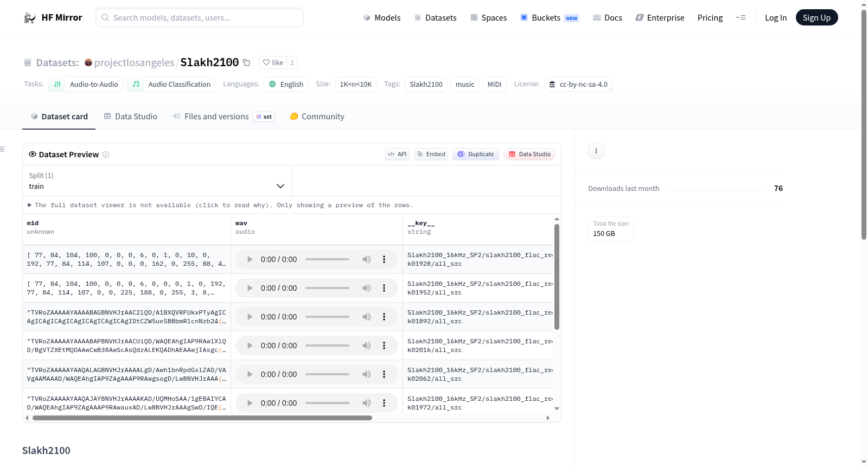
Task: Seek in the audio slider for row k01952
Action: point(327,288)
